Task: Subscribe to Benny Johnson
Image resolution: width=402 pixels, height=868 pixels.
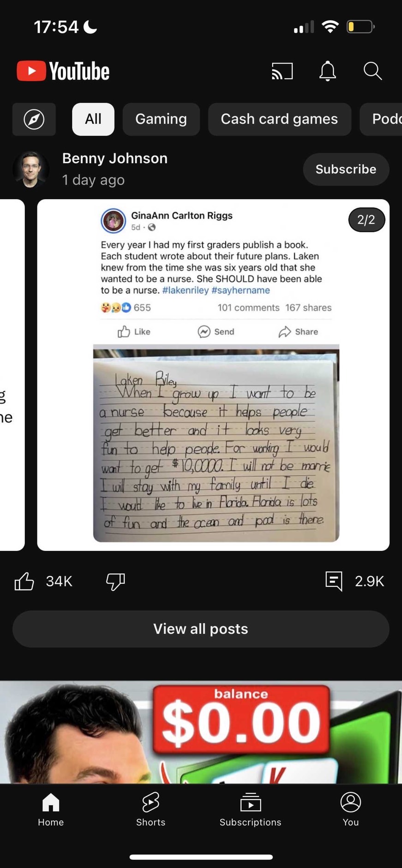Action: [346, 169]
